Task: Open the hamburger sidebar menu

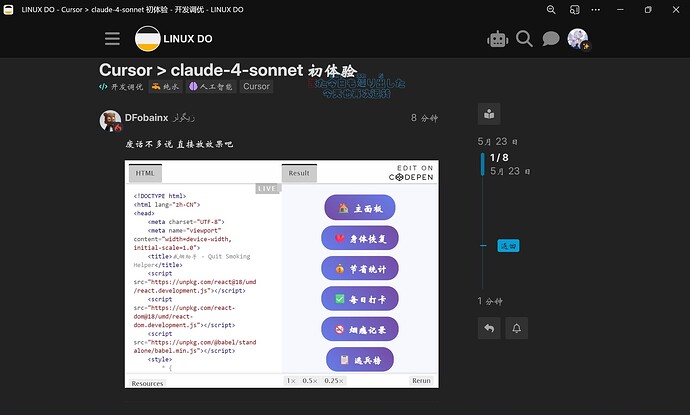Action: [112, 39]
